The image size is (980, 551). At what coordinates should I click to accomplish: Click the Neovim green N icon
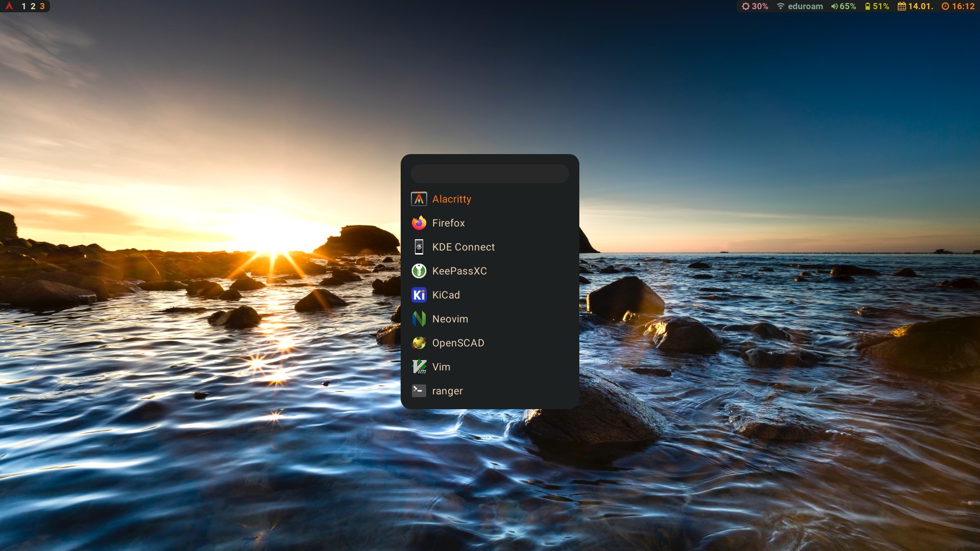point(419,319)
